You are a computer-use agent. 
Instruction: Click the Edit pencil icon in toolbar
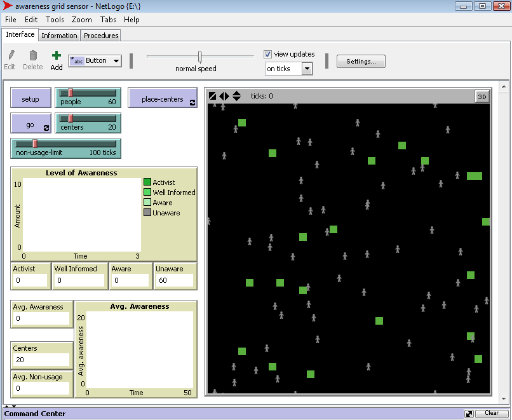coord(10,56)
